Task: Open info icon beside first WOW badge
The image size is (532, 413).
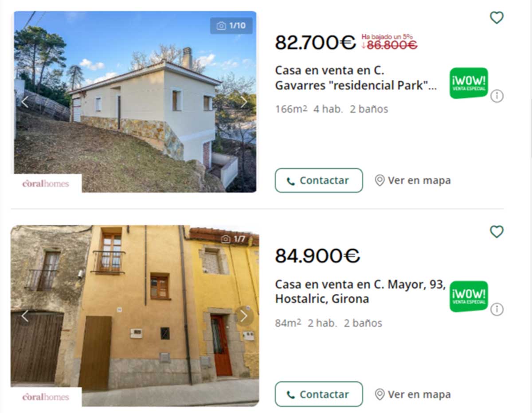Action: pos(497,96)
